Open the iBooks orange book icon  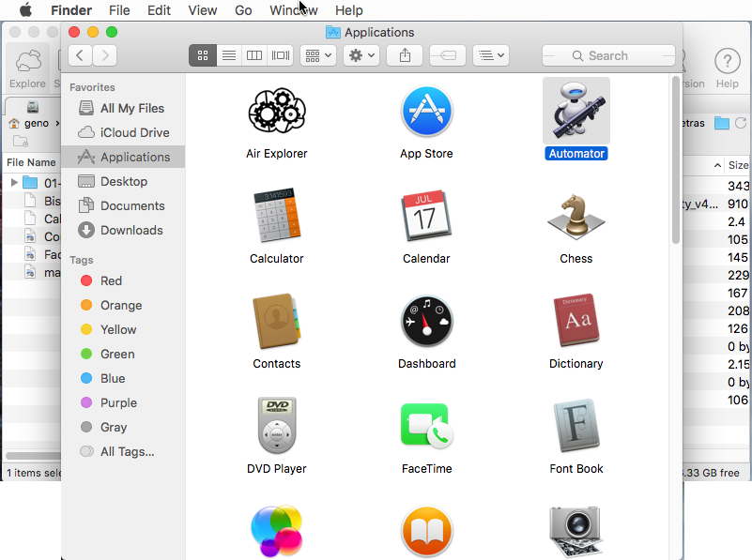(x=426, y=531)
